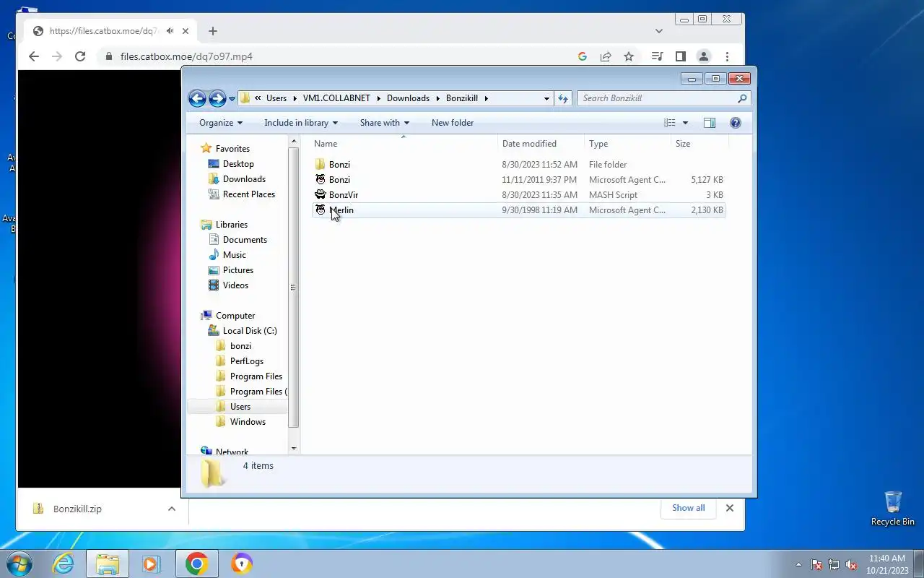Open Recycle Bin on desktop
This screenshot has height=578, width=924.
point(892,509)
